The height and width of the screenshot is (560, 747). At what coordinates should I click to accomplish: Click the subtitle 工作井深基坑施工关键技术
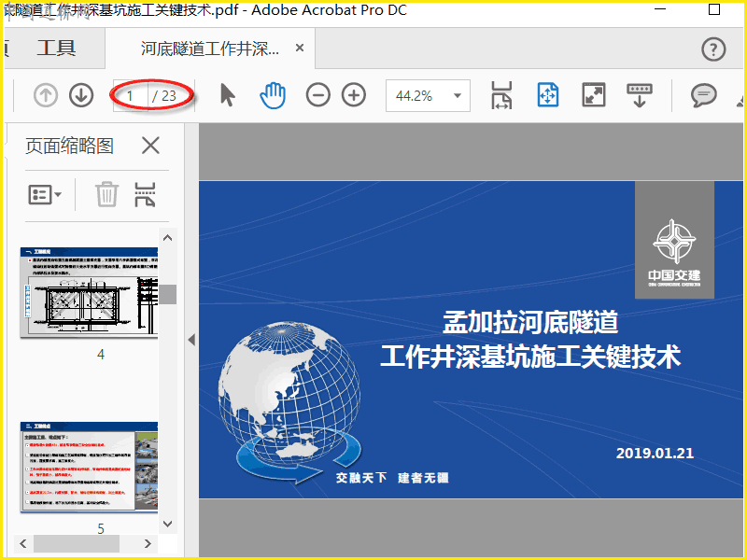coord(530,357)
